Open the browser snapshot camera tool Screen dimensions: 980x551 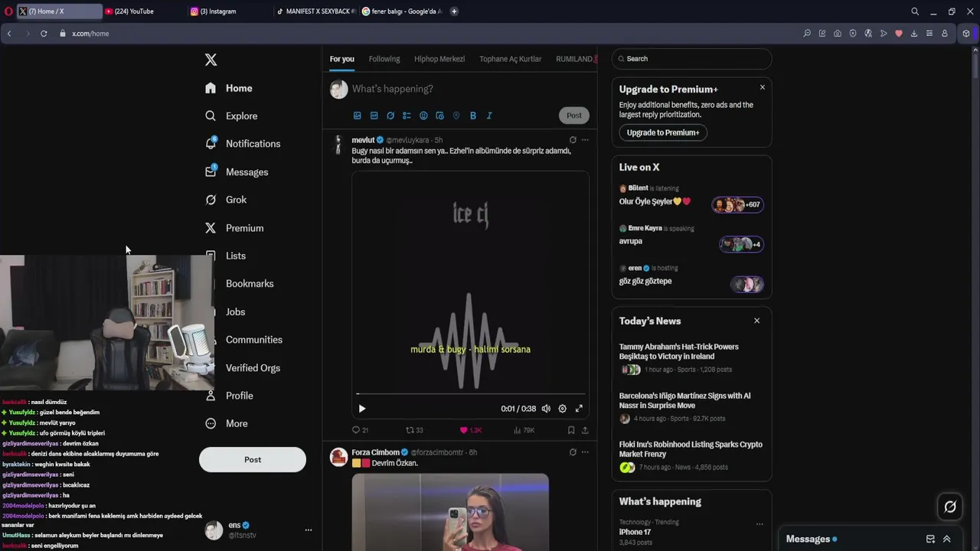pyautogui.click(x=838, y=34)
